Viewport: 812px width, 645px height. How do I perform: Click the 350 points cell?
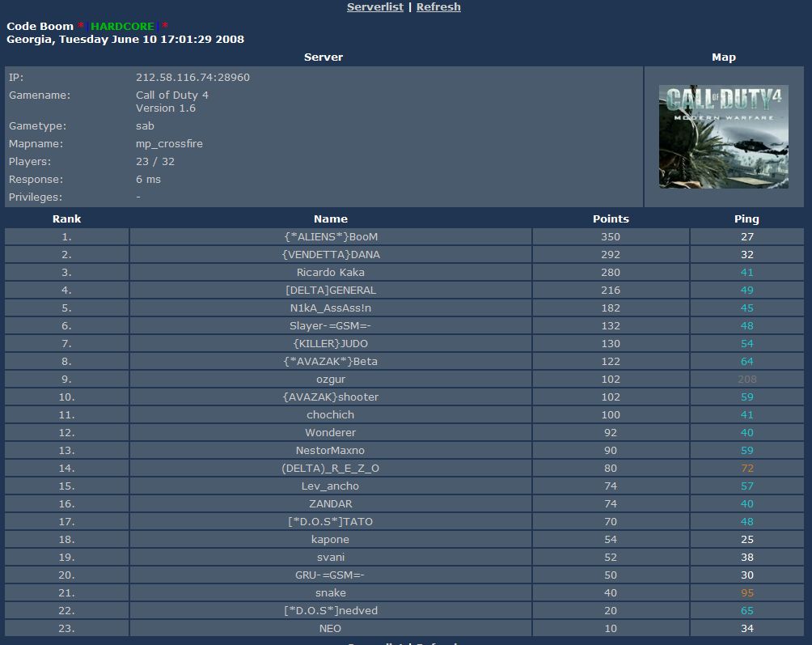(x=611, y=237)
